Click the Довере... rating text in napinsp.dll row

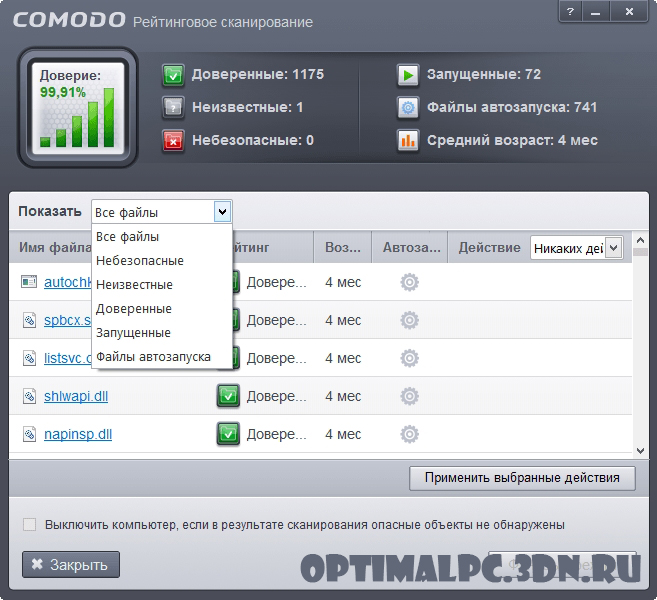pyautogui.click(x=276, y=434)
